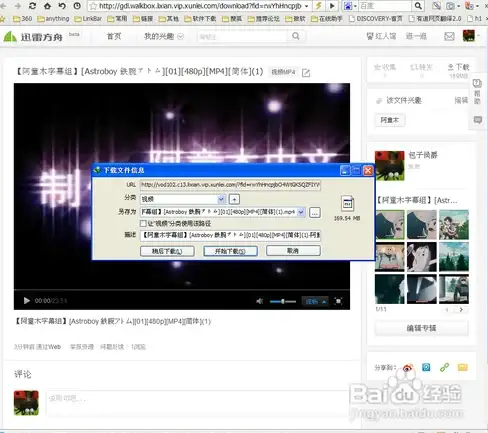Click the next page arrow in album

(461, 310)
